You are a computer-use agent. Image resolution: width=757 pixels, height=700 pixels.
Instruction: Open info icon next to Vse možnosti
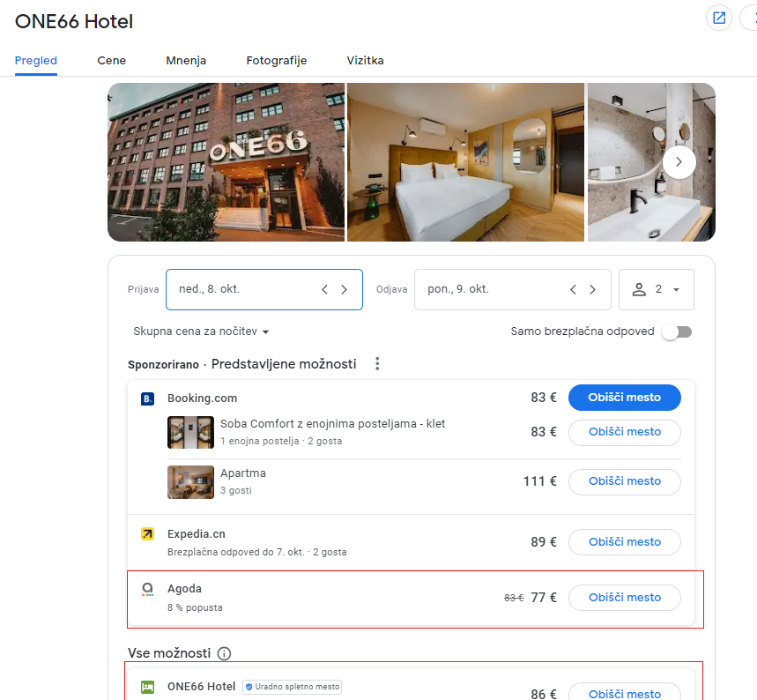224,653
